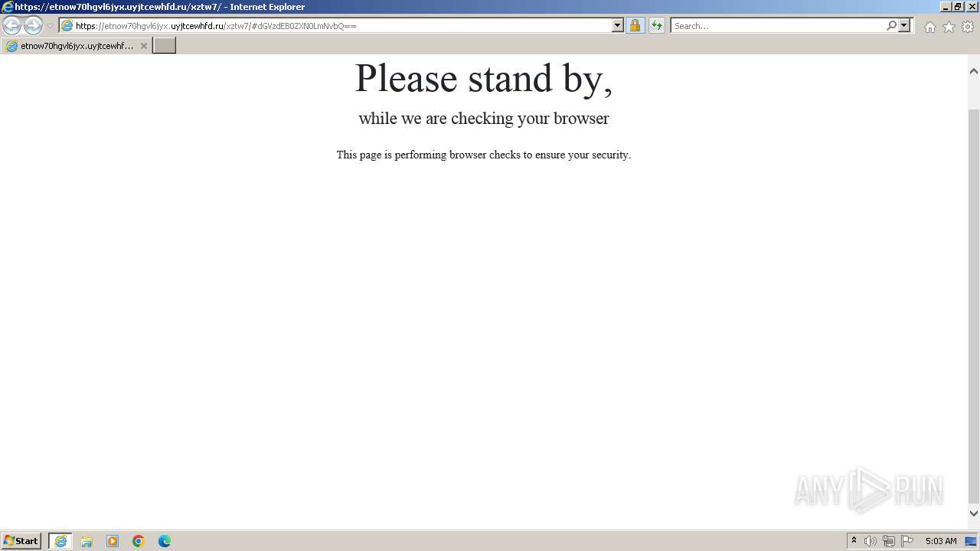Open the recent pages dropdown arrow
This screenshot has width=980, height=551.
tap(50, 25)
